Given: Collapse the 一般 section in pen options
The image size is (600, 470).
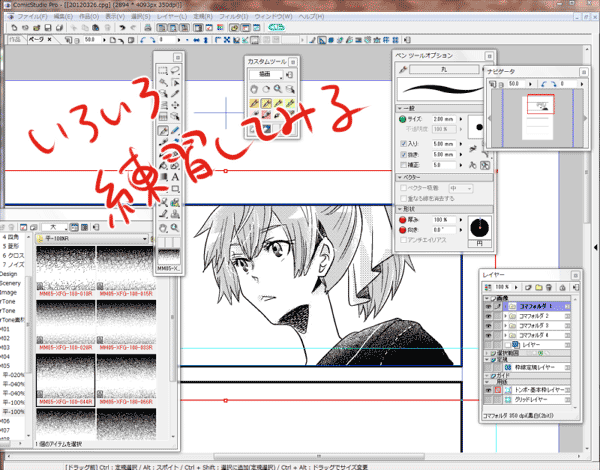Looking at the screenshot, I should pos(400,109).
